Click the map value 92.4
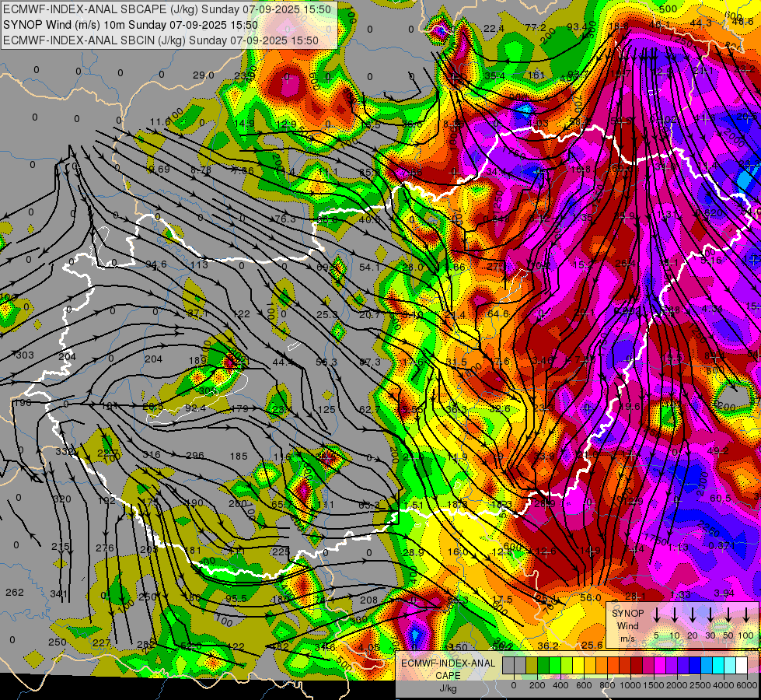This screenshot has width=761, height=700. click(195, 408)
